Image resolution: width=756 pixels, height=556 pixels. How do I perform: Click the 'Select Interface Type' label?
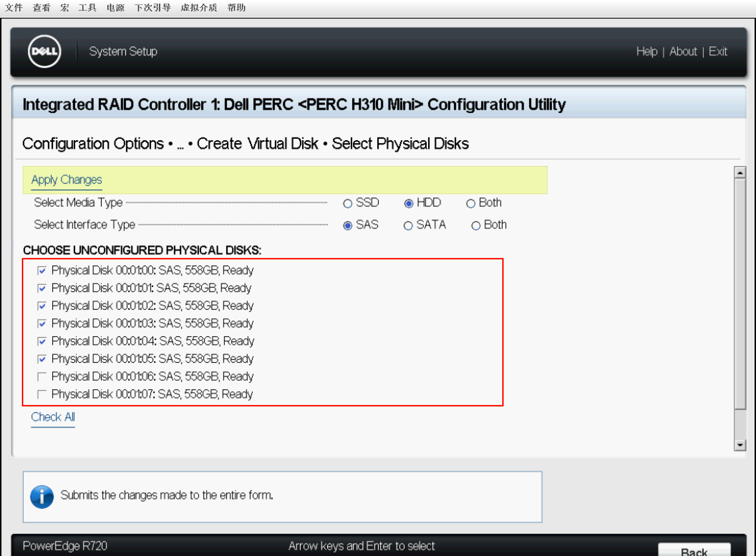84,225
